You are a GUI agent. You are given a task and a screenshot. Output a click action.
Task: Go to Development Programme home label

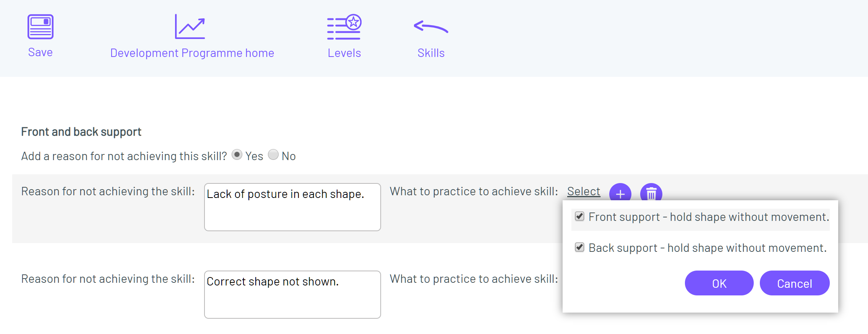[x=192, y=53]
